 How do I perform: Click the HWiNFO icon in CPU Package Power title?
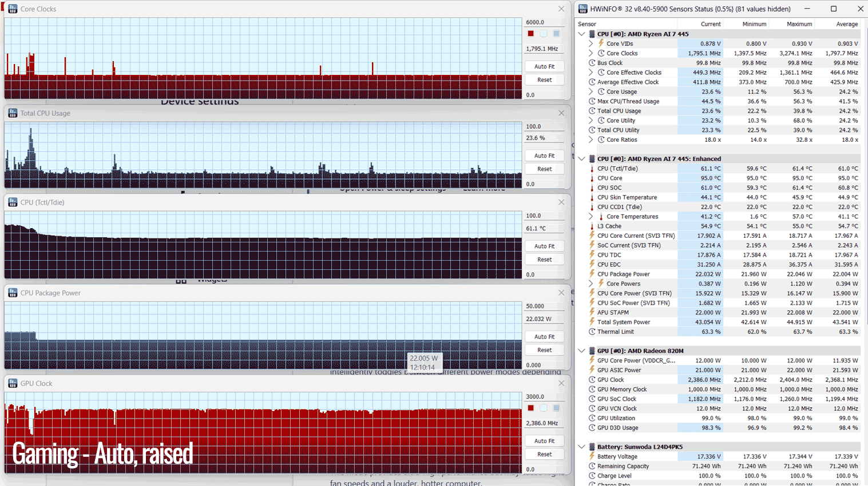click(13, 293)
